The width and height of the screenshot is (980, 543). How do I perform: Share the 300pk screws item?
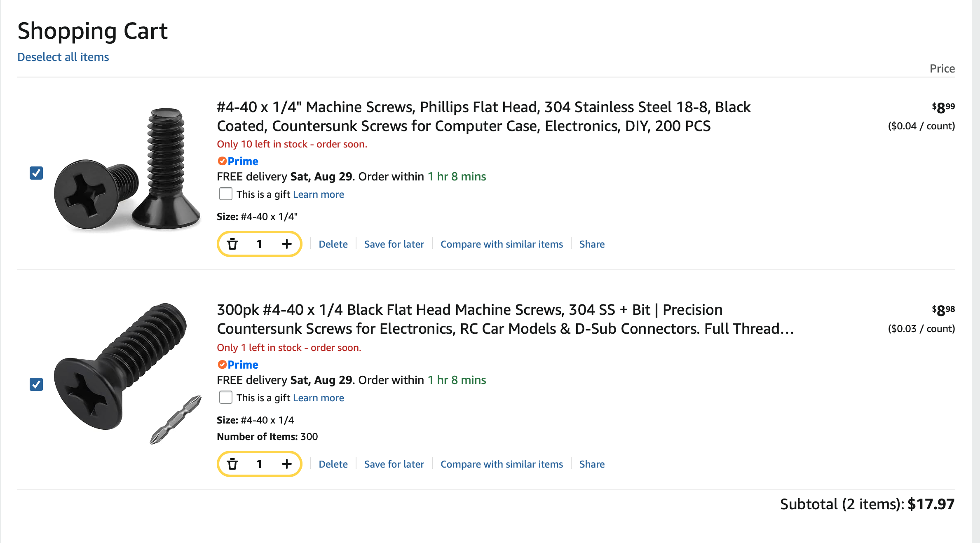[592, 464]
